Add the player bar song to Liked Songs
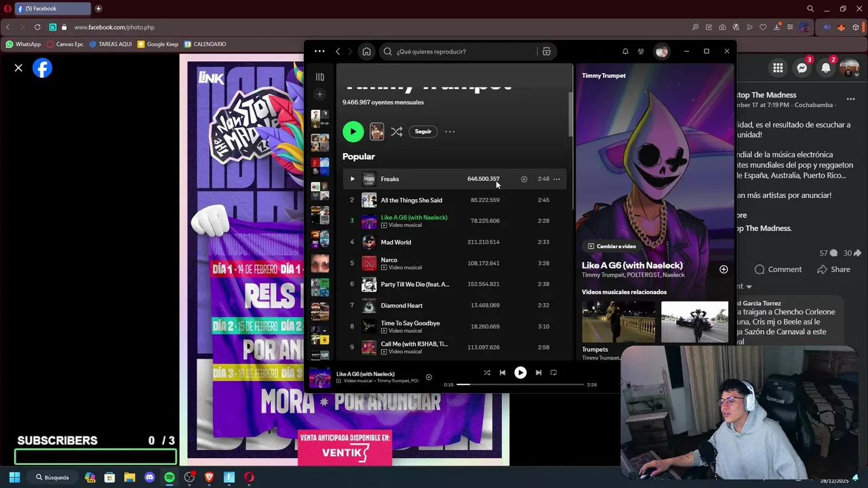Viewport: 868px width, 488px height. [429, 377]
